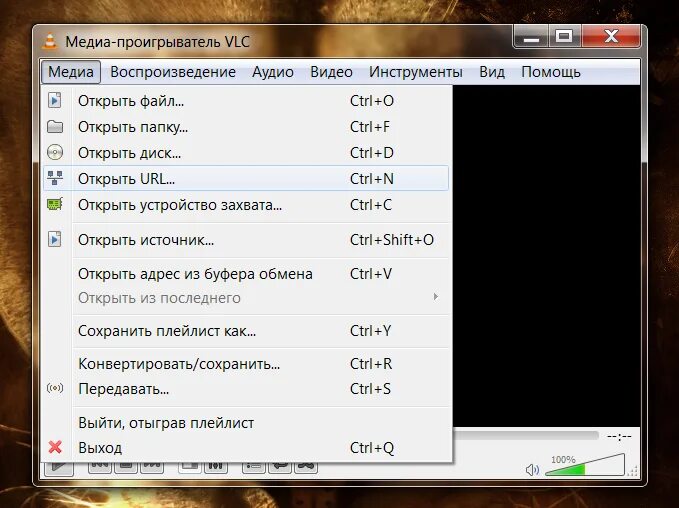
Task: Stop playback using the stop button
Action: pyautogui.click(x=126, y=467)
